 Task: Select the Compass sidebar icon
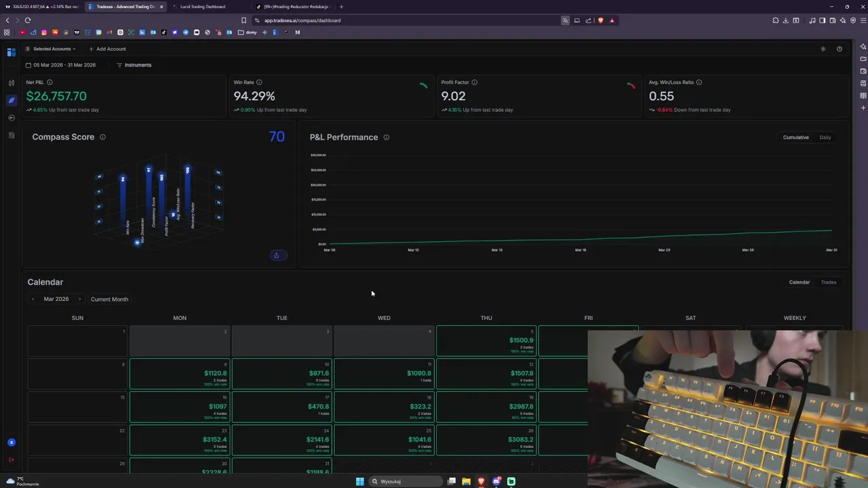[11, 100]
